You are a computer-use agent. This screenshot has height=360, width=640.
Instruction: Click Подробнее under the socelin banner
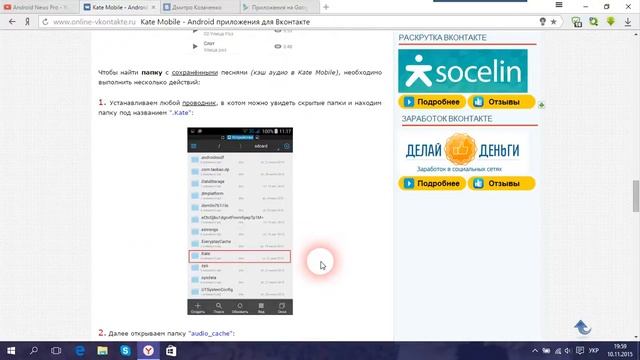(432, 102)
